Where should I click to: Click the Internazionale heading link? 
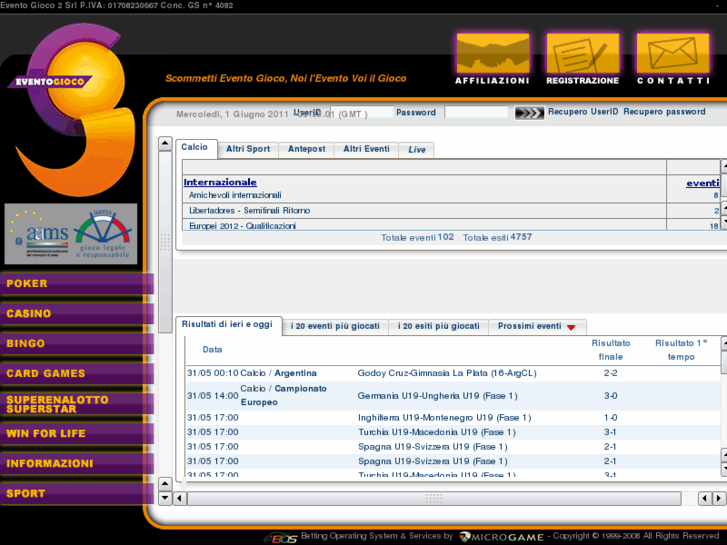(220, 182)
